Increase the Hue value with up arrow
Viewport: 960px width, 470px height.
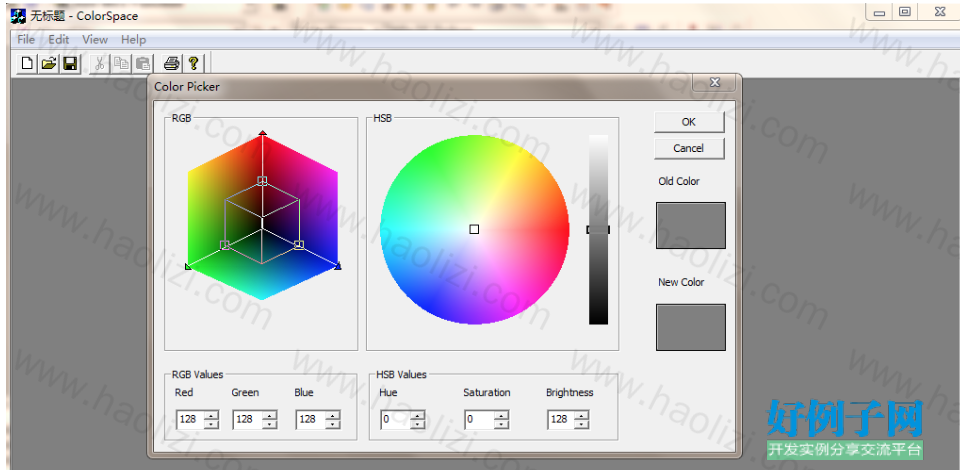[418, 415]
